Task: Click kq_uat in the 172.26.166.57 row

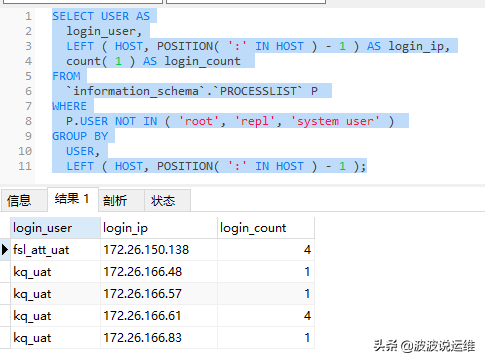Action: click(x=55, y=294)
